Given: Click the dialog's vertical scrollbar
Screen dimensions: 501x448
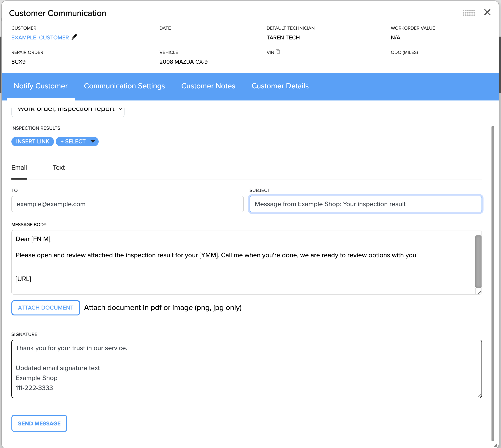Looking at the screenshot, I should 492,283.
